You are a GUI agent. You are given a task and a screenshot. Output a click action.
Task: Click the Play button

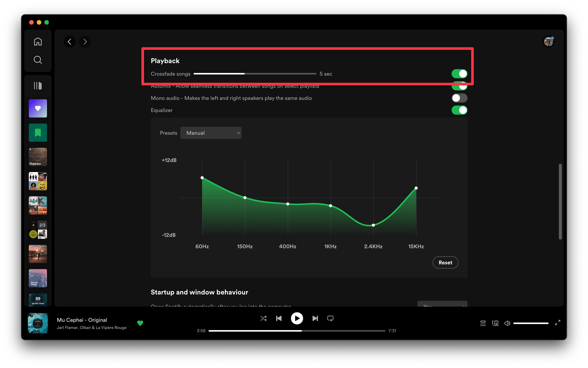click(297, 318)
